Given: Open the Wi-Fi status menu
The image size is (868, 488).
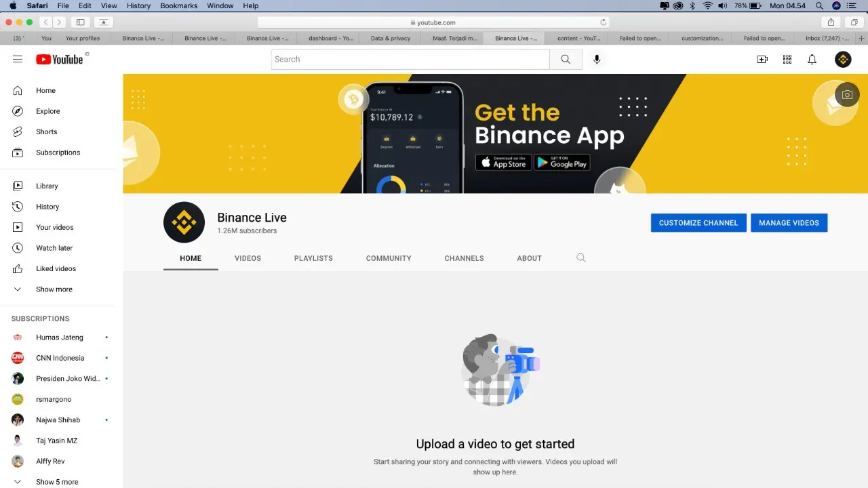Looking at the screenshot, I should (707, 5).
